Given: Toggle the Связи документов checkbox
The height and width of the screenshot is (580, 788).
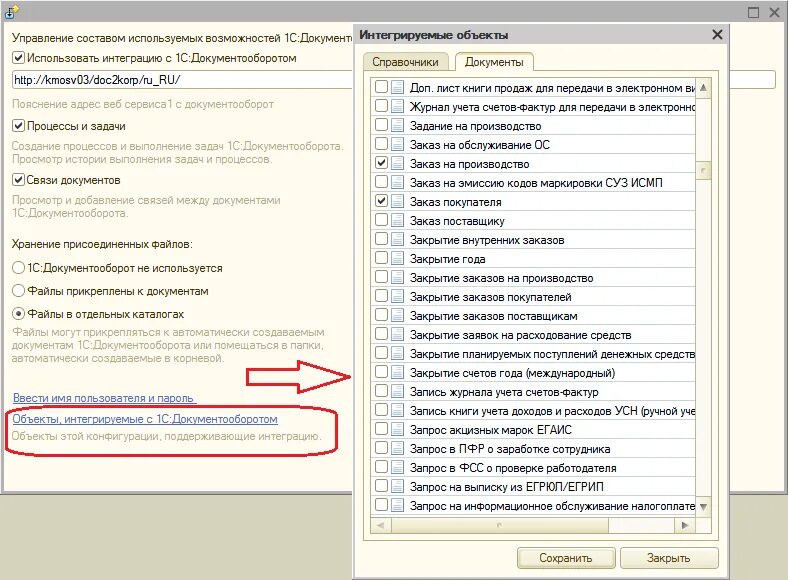Looking at the screenshot, I should tap(18, 179).
